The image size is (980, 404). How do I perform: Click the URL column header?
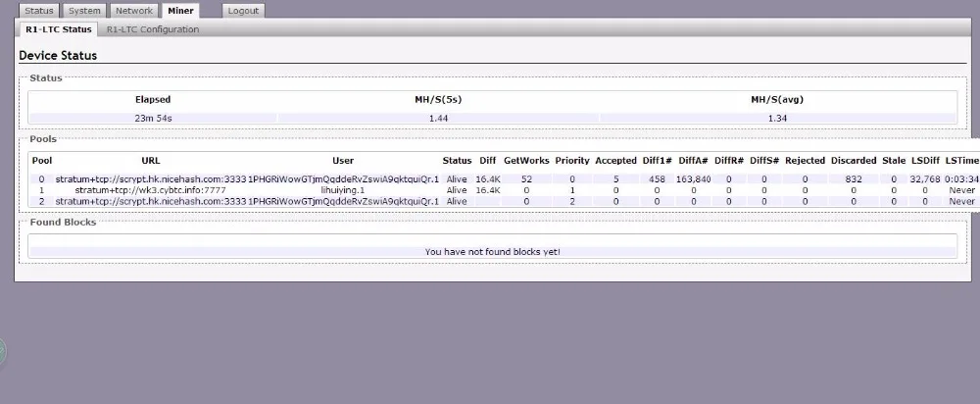151,161
